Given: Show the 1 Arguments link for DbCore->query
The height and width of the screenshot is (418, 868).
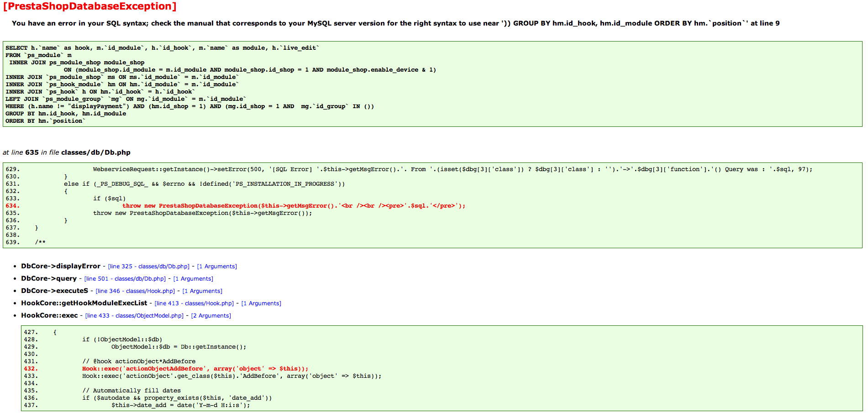Looking at the screenshot, I should tap(193, 279).
